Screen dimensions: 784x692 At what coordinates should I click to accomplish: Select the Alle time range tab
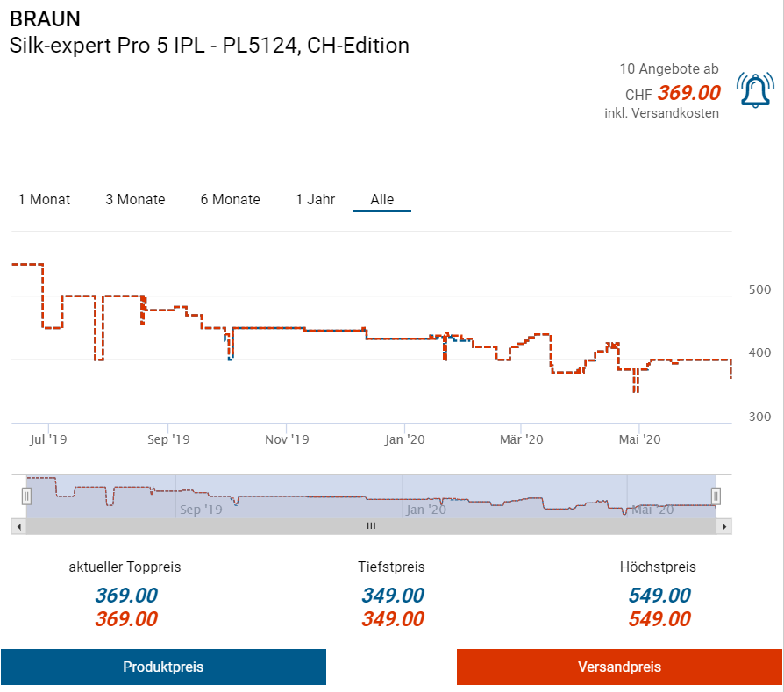(x=381, y=200)
